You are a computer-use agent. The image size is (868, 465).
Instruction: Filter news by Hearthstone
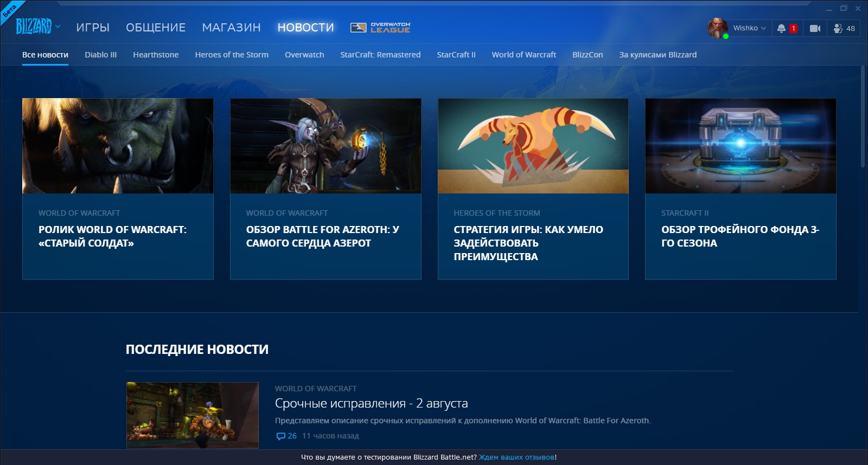point(156,55)
